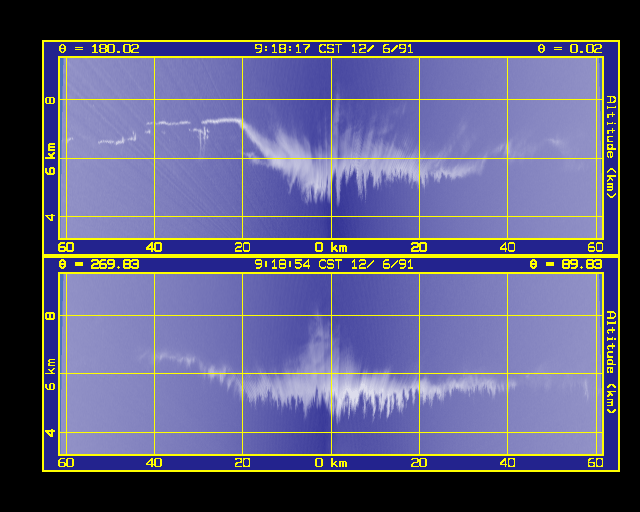Click the 40 range label on the θ = 0.02 side
640x512 pixels.
point(507,247)
